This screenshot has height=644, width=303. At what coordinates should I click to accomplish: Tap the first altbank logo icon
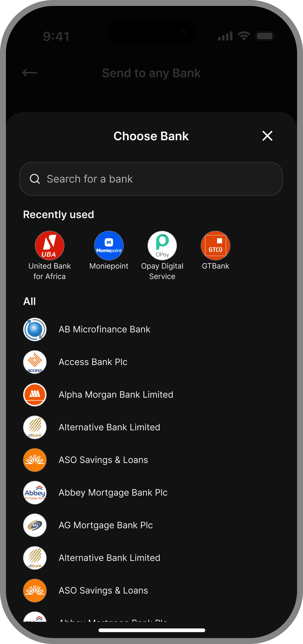[x=35, y=427]
